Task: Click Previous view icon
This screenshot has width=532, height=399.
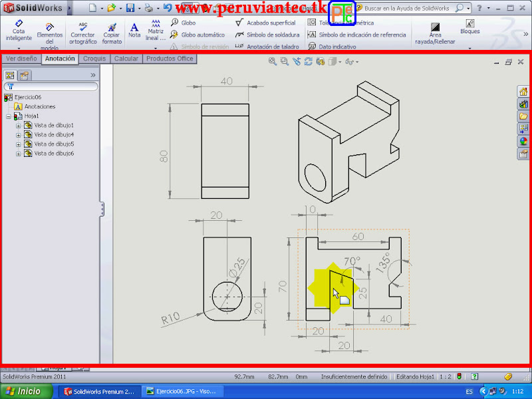Action: click(297, 61)
